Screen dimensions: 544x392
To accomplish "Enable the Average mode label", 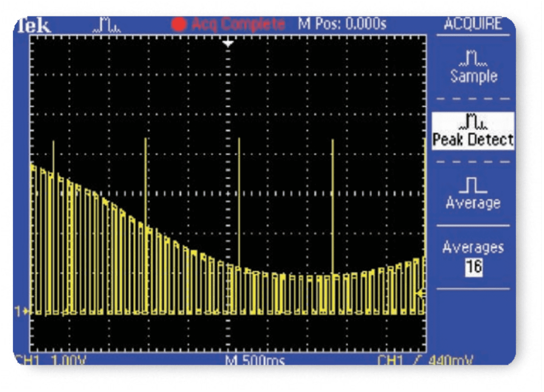I will point(473,203).
